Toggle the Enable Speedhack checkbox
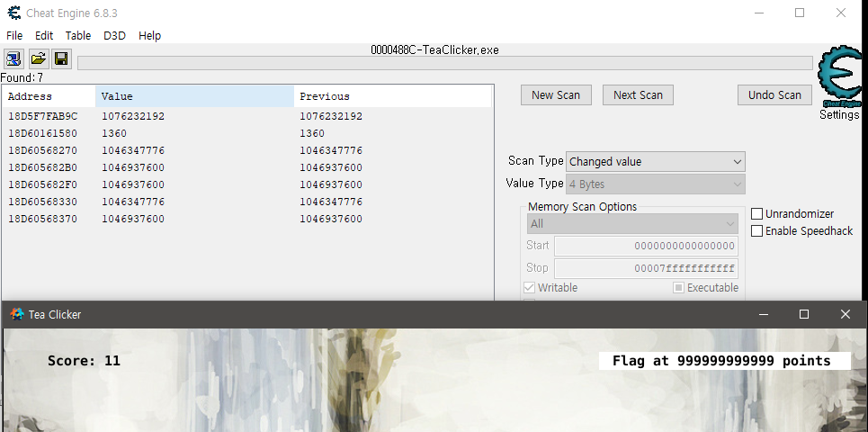868x432 pixels. point(756,231)
